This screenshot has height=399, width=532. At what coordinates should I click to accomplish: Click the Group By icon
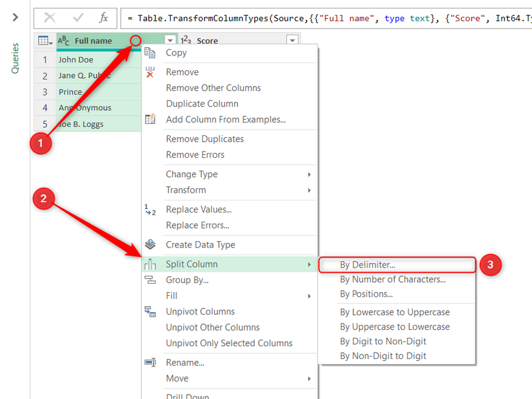150,280
